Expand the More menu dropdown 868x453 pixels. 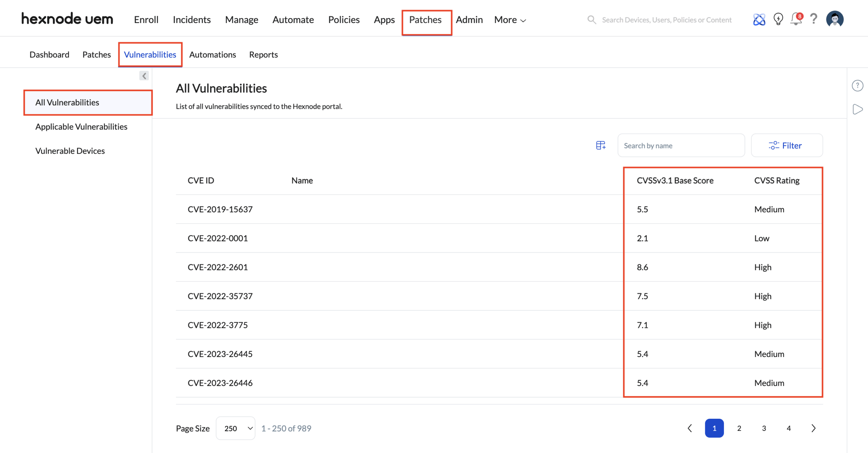coord(510,20)
